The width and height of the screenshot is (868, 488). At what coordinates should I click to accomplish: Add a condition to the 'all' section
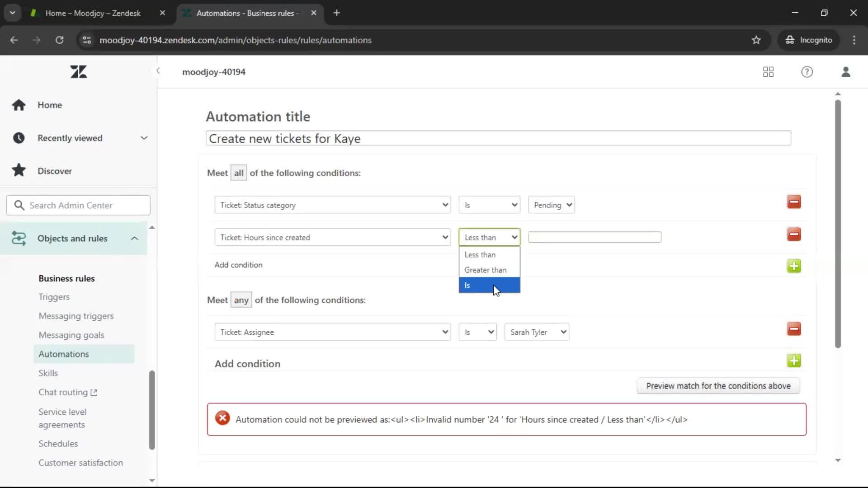click(x=794, y=266)
